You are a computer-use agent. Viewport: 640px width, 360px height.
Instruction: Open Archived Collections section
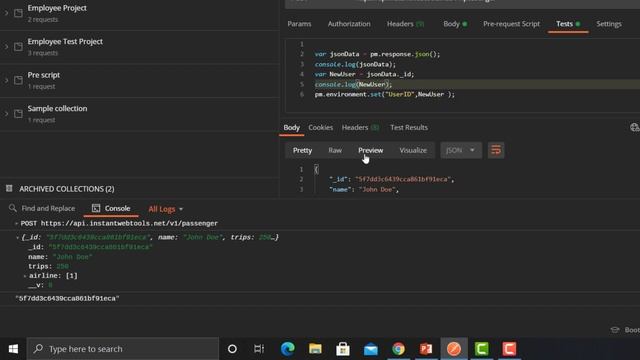click(x=67, y=189)
